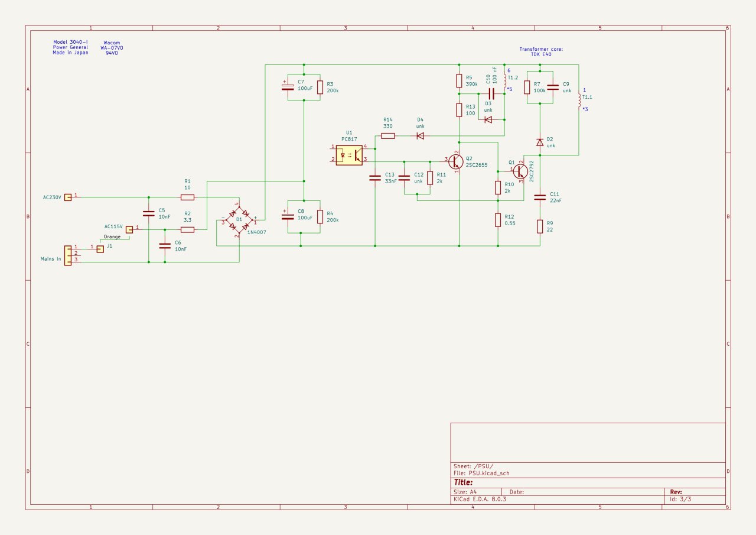This screenshot has width=756, height=535.
Task: Select transistor Q2 2SC2655
Action: pyautogui.click(x=455, y=161)
